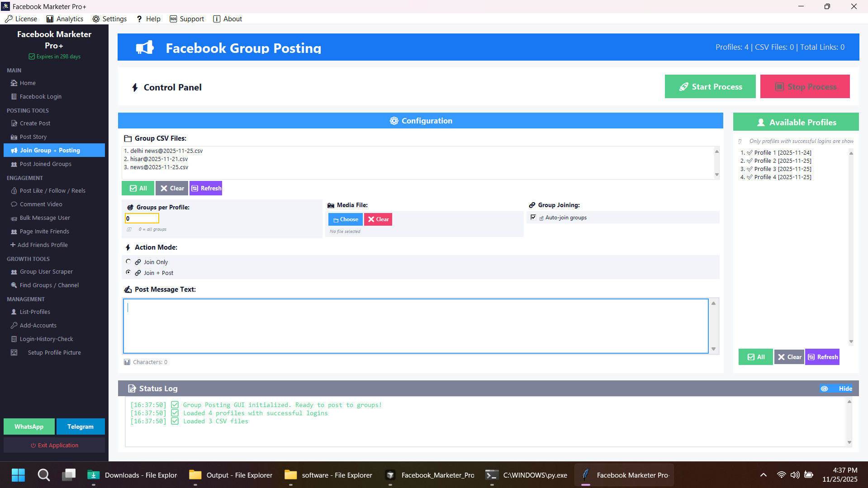Open the Analytics menu
This screenshot has width=868, height=488.
65,19
